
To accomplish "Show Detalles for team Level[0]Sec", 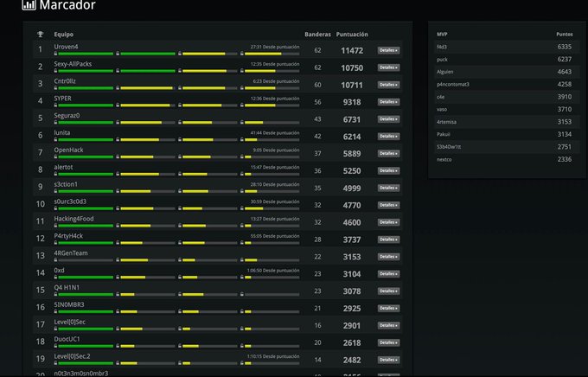I will 388,325.
